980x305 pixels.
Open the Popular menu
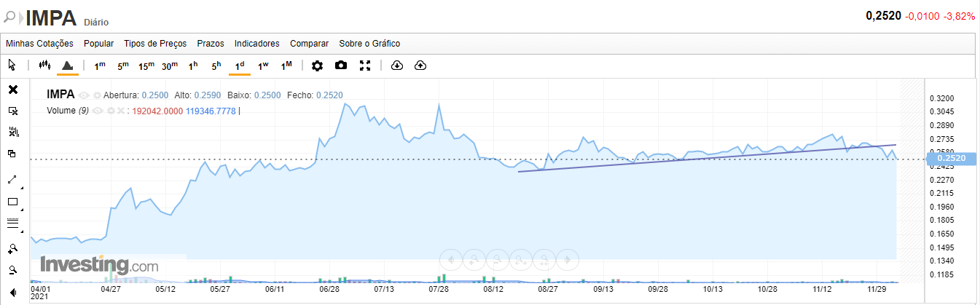coord(99,44)
